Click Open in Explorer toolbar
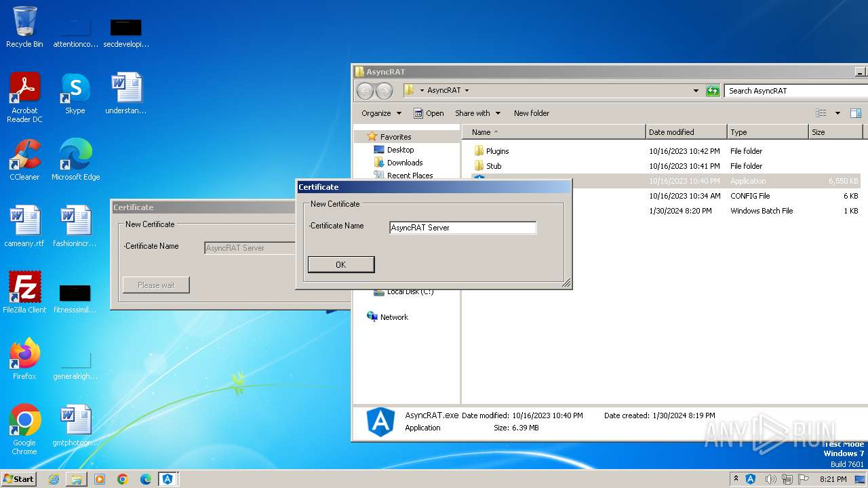The image size is (868, 488). pyautogui.click(x=429, y=113)
